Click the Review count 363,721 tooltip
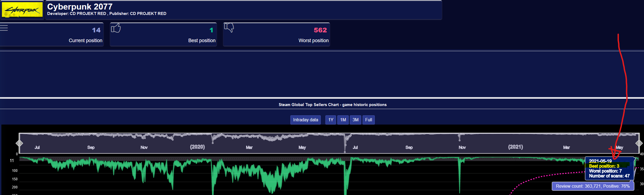This screenshot has width=644, height=195. click(x=593, y=186)
